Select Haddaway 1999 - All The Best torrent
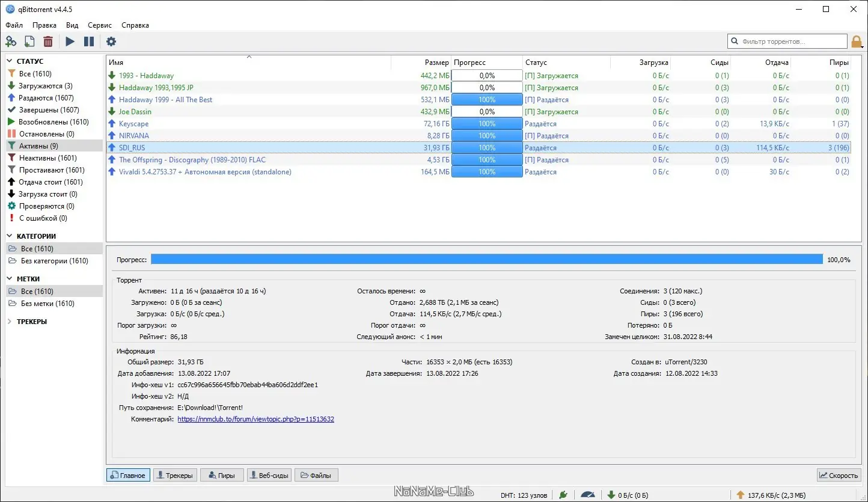This screenshot has width=868, height=502. (479, 100)
